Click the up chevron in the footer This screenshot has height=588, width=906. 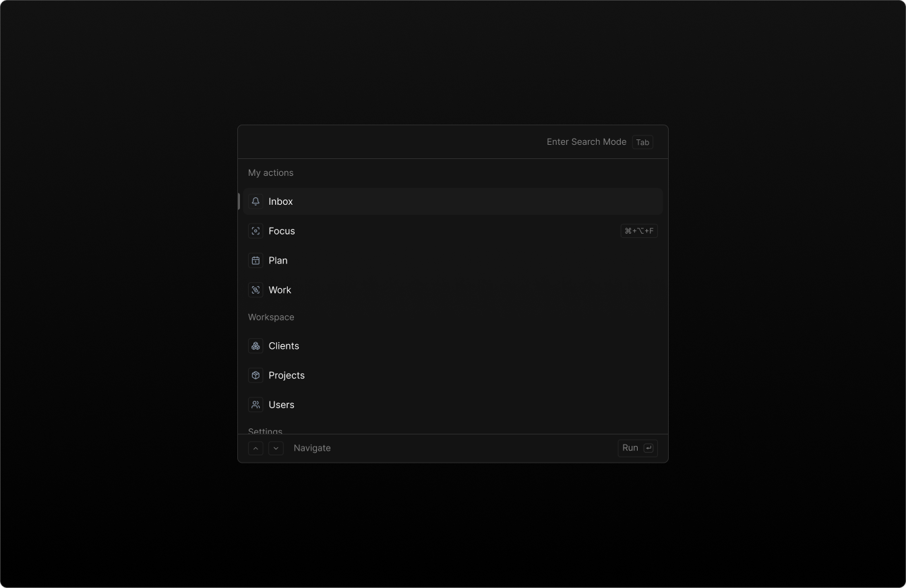[x=255, y=447]
